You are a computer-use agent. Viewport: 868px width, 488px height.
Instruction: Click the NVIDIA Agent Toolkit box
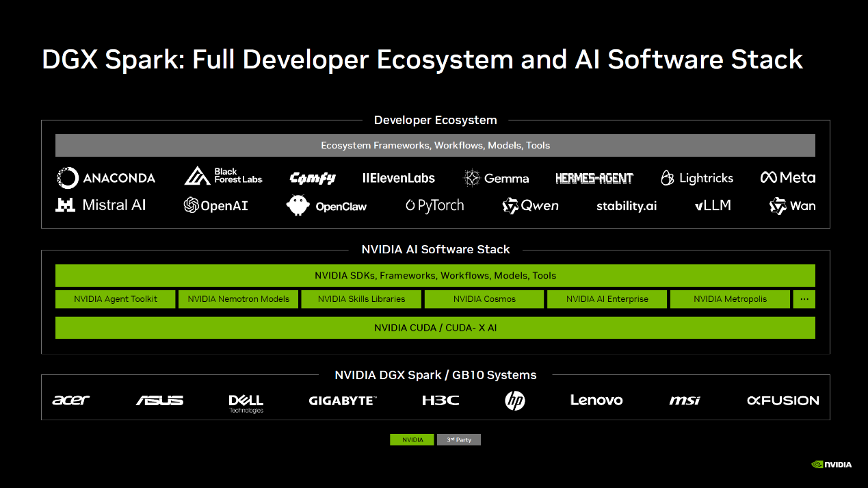[x=116, y=299]
